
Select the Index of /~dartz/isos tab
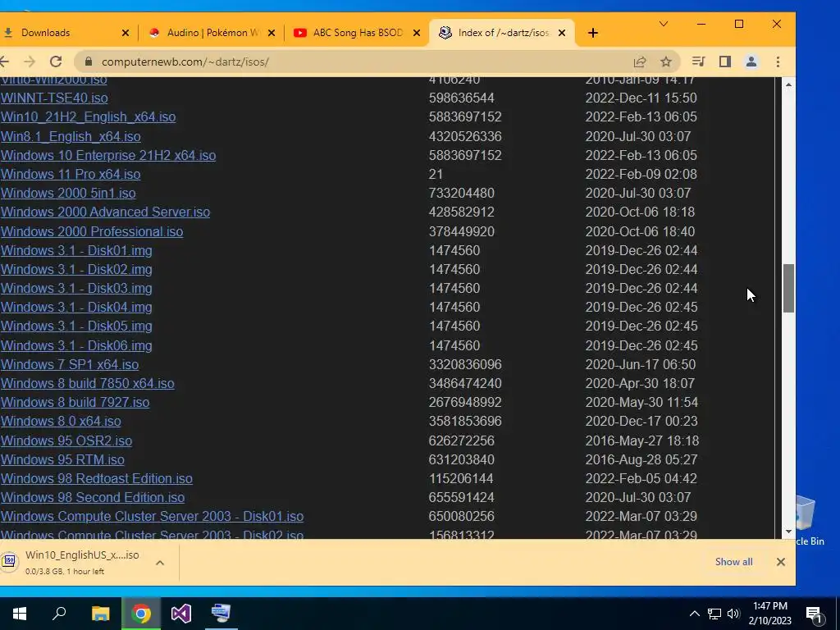pos(501,33)
